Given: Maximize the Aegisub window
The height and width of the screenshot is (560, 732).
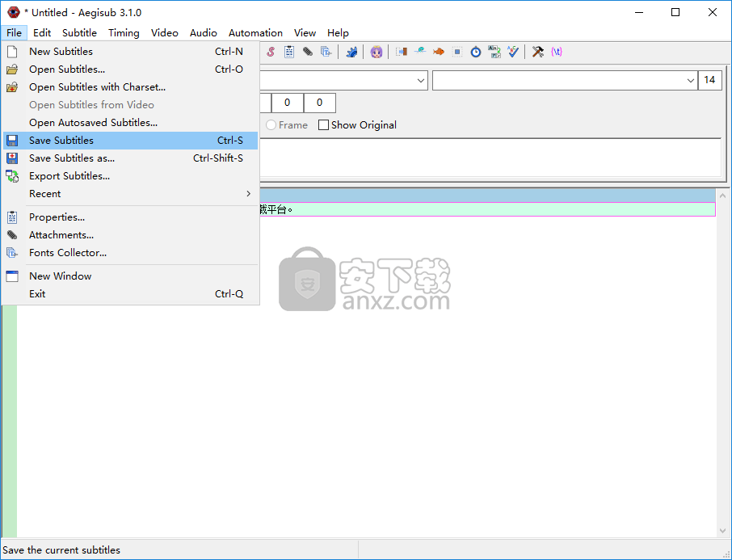Looking at the screenshot, I should pyautogui.click(x=675, y=12).
